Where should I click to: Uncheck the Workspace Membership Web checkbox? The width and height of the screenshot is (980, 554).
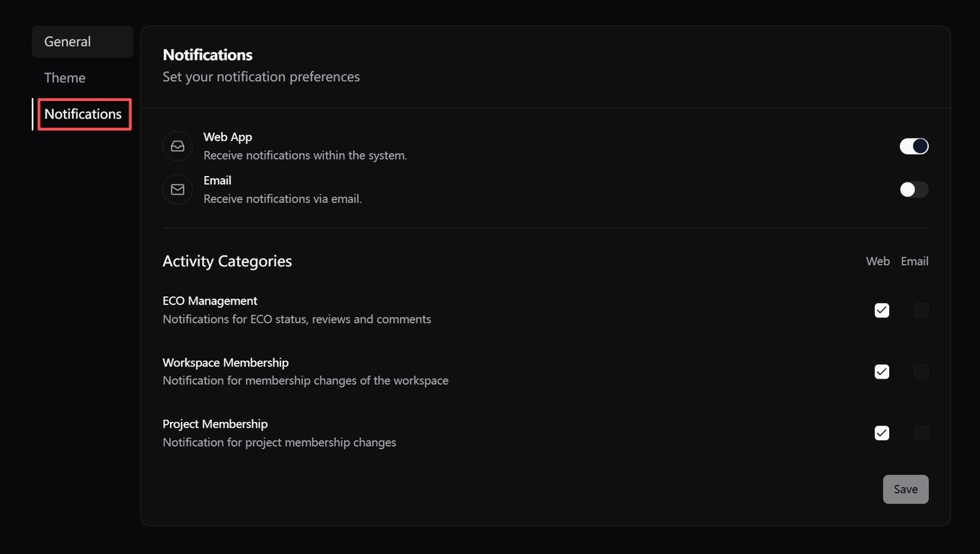click(x=881, y=371)
